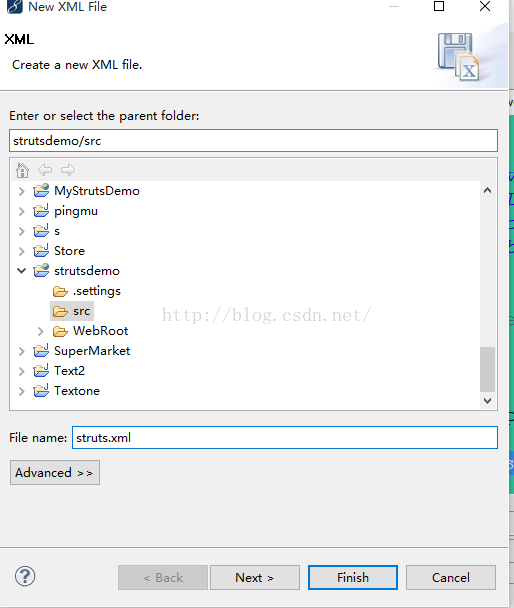The width and height of the screenshot is (514, 608).
Task: Select the src label in tree
Action: tap(81, 311)
